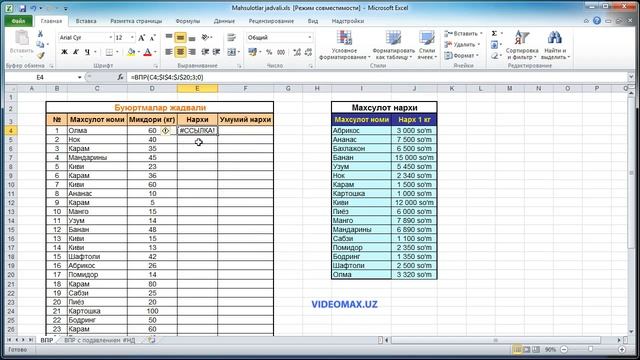
Task: Click zoom in plus button
Action: [x=622, y=349]
